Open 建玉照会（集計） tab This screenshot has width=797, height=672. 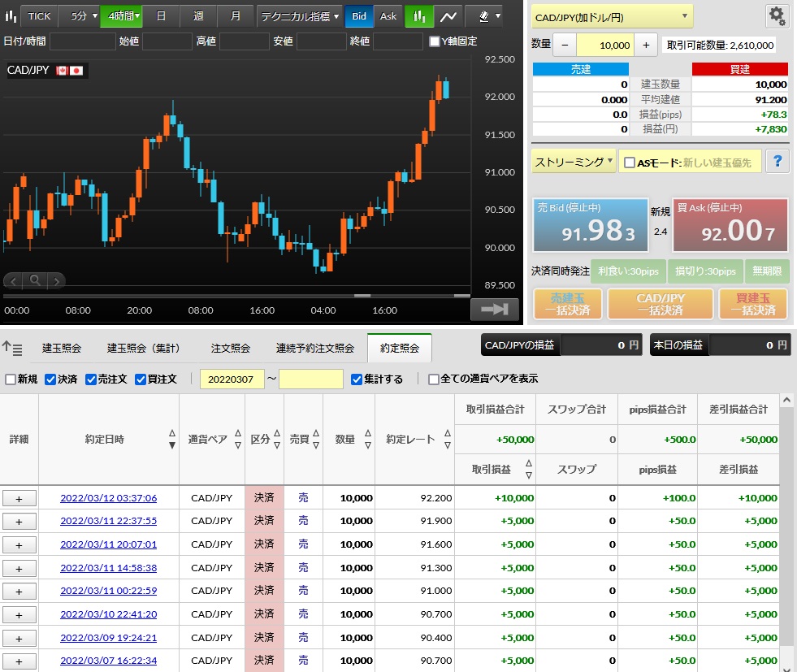tap(145, 349)
